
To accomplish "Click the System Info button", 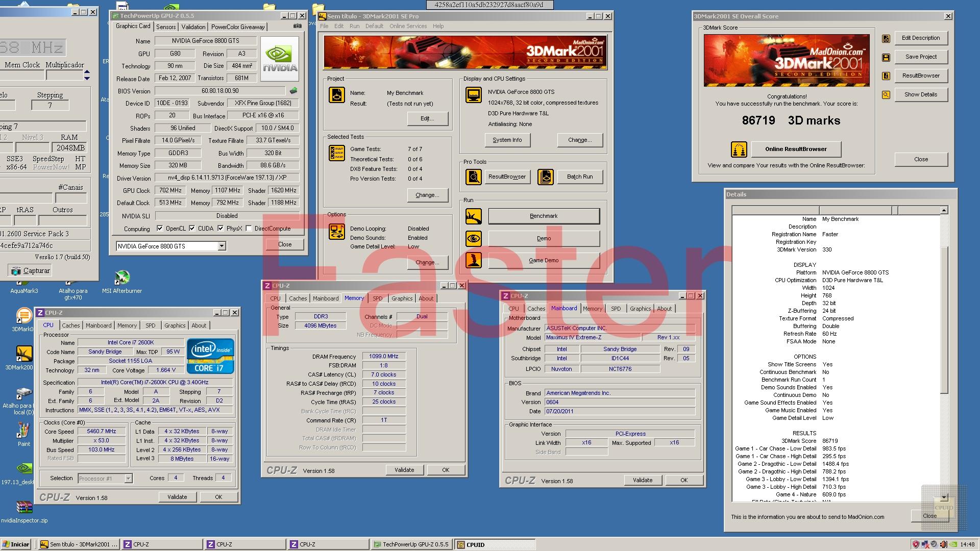I will tap(507, 140).
